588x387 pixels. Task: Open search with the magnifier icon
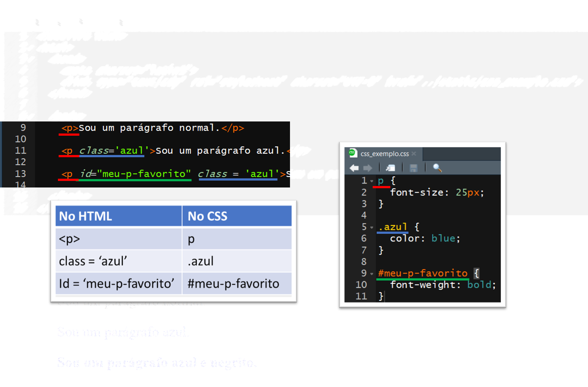pos(437,168)
